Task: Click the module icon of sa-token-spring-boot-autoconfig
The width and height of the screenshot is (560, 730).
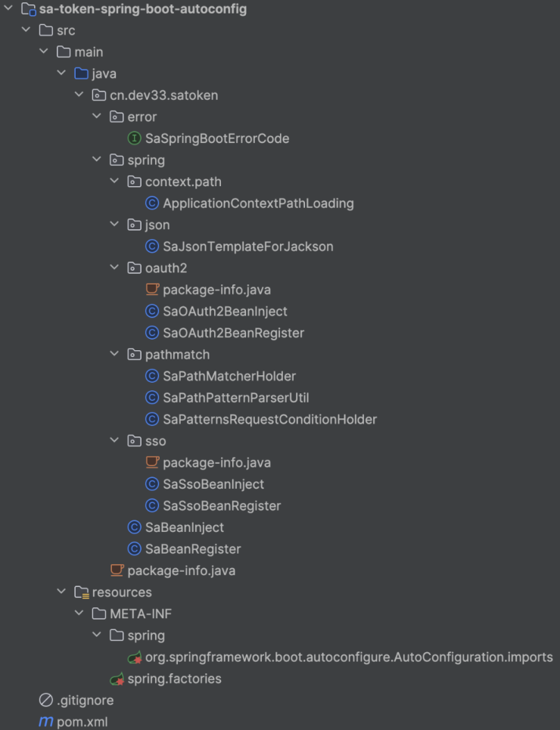Action: 29,9
